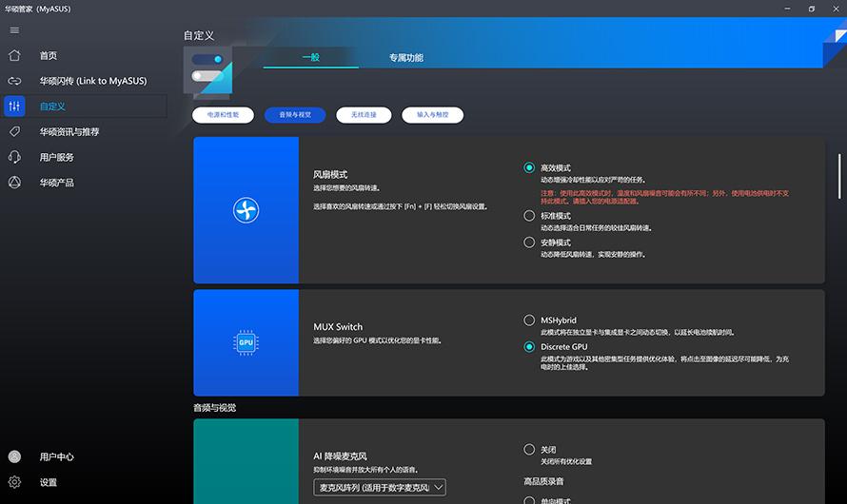Open 华硕闪传 (Link to MyASUS) link icon
The height and width of the screenshot is (504, 847).
click(x=14, y=81)
